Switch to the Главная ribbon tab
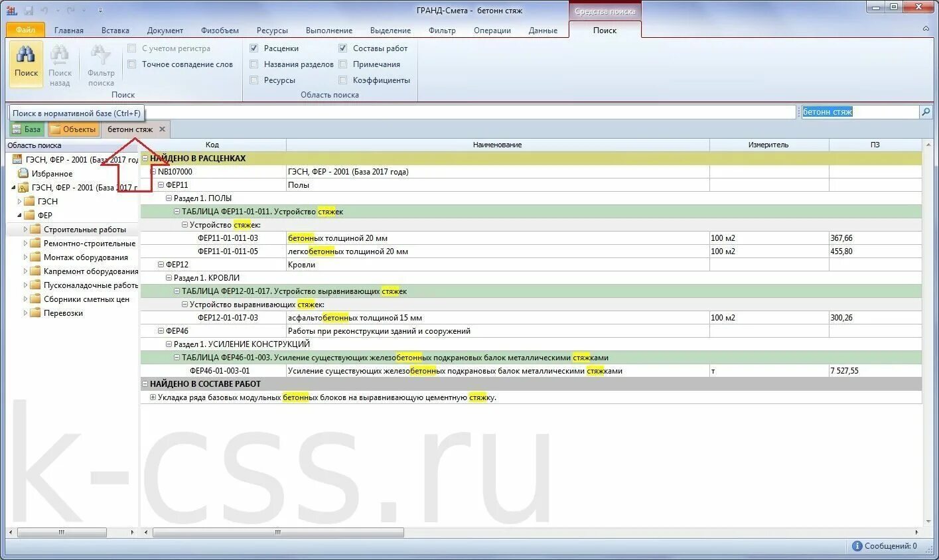This screenshot has height=560, width=939. (69, 31)
